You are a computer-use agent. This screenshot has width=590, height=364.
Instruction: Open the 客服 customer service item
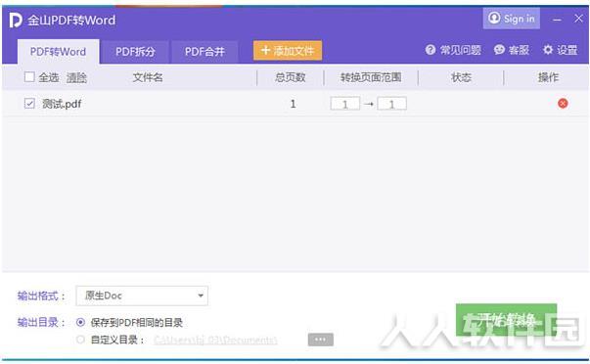(x=512, y=50)
